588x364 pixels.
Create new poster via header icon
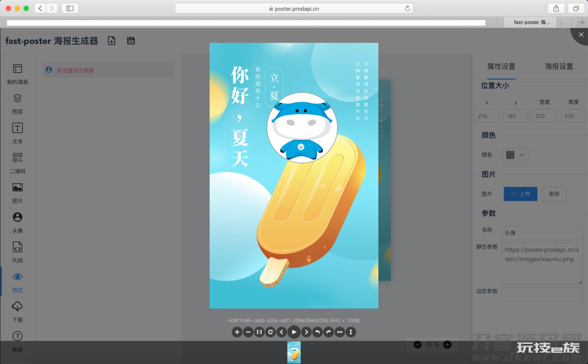(x=112, y=40)
